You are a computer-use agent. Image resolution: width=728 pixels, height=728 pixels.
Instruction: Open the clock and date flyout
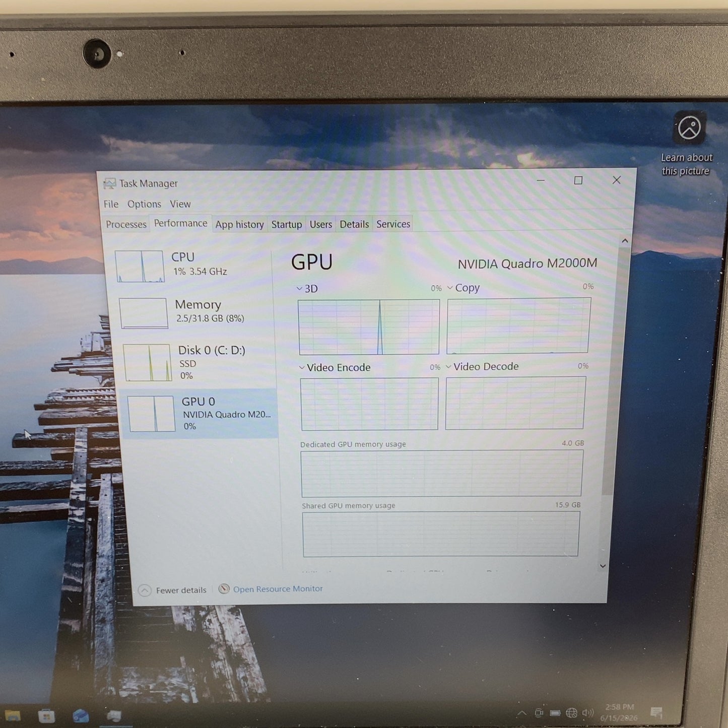point(619,713)
